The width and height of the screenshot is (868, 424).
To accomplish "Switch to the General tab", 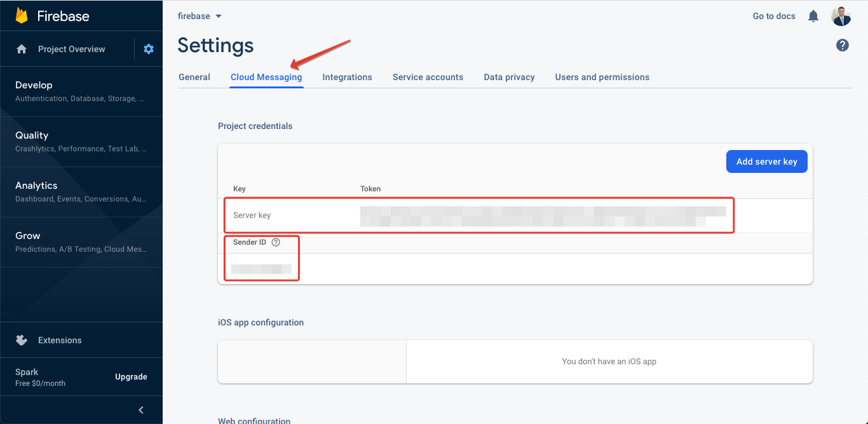I will pos(194,77).
